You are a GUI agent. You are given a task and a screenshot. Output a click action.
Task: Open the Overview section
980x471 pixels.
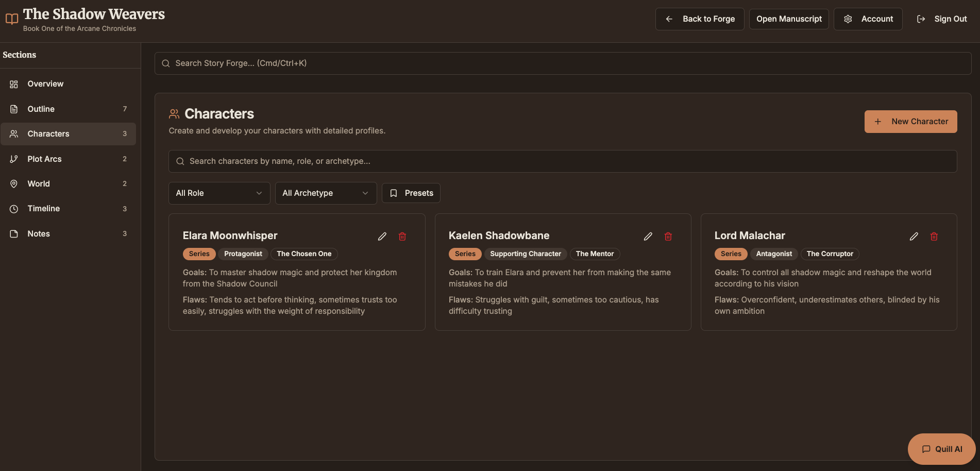click(x=69, y=84)
